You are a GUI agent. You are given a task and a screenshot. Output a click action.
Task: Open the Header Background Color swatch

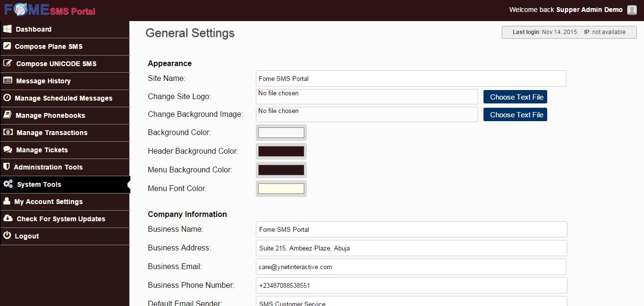(x=281, y=151)
